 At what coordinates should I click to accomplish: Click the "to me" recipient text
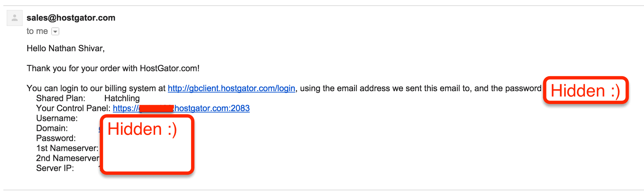pyautogui.click(x=37, y=31)
